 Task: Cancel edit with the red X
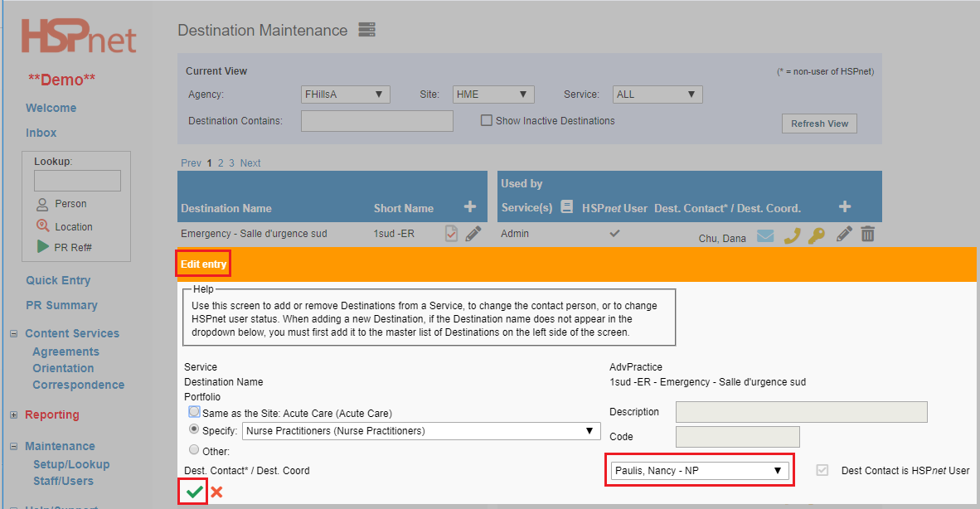217,492
